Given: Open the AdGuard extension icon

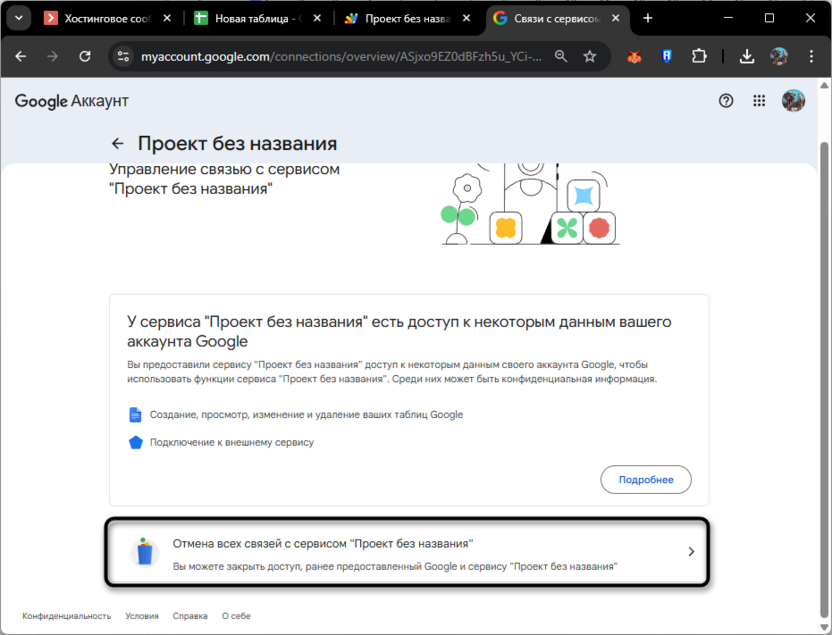Looking at the screenshot, I should [666, 57].
